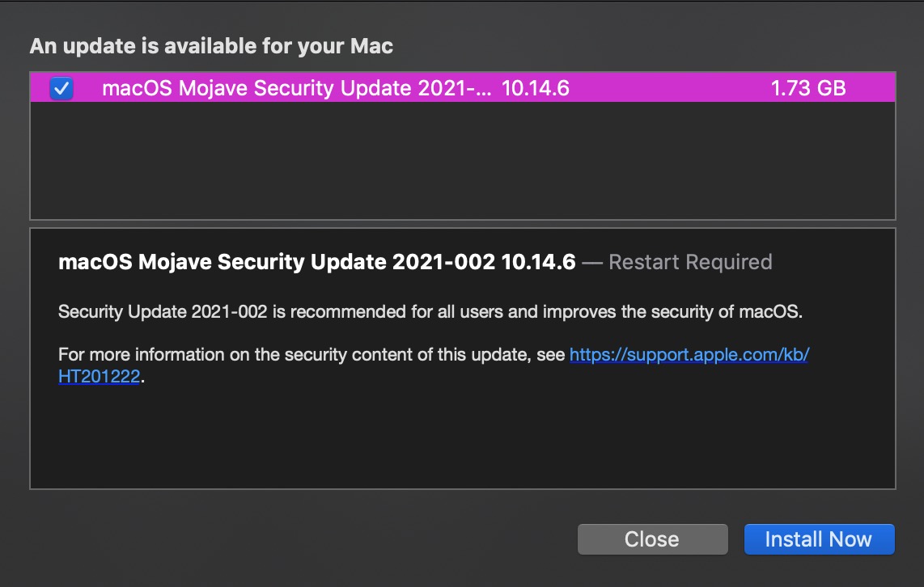Click the HT201222 link text
924x587 pixels.
(x=100, y=377)
